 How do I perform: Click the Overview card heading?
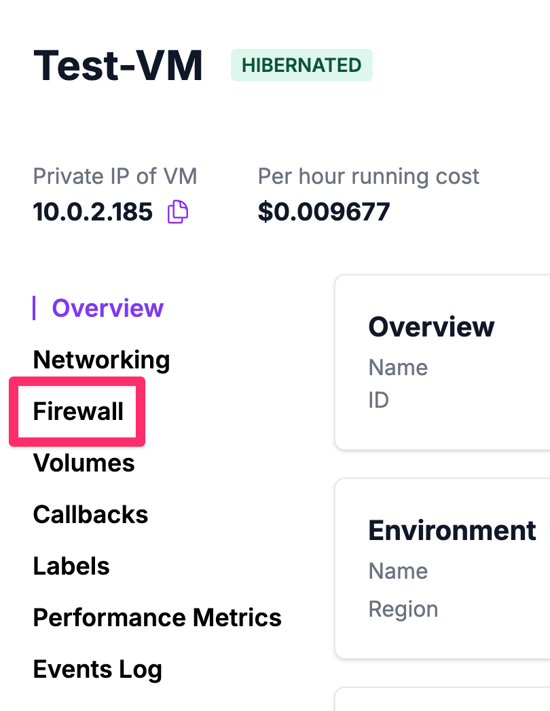point(431,326)
